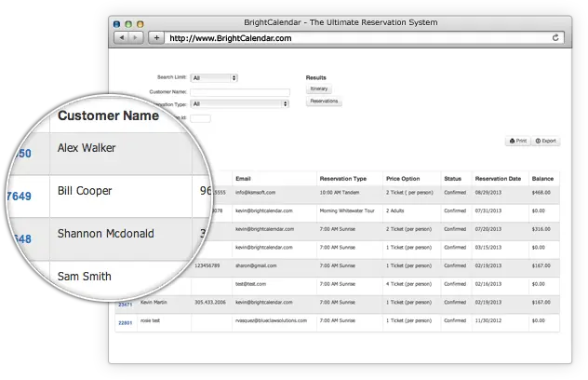The image size is (588, 380).
Task: Open the Search Limit dropdown
Action: 214,78
